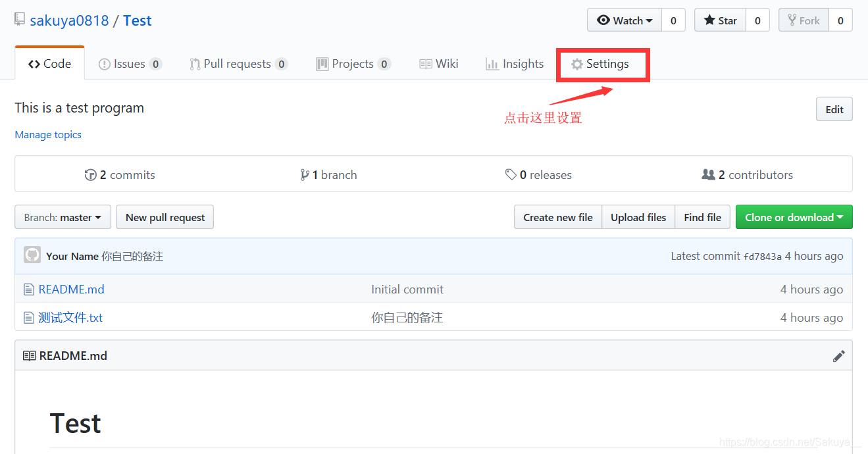This screenshot has width=868, height=454.
Task: Click the book icon in README.md header
Action: click(30, 356)
